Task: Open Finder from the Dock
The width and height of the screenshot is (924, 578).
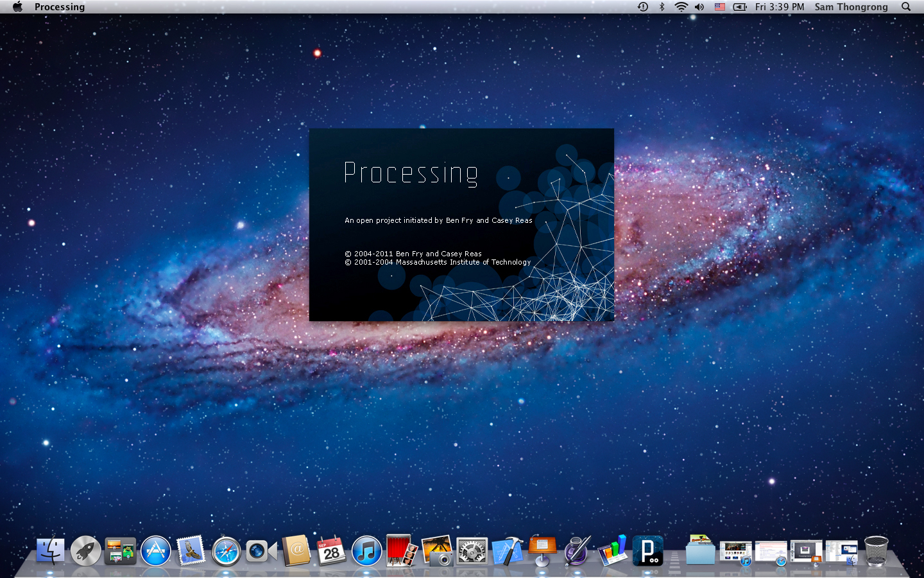Action: [x=50, y=551]
